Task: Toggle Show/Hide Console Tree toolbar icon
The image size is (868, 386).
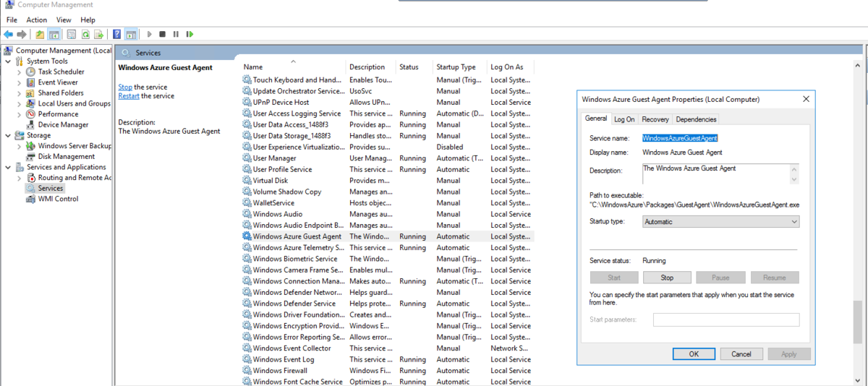Action: [54, 34]
